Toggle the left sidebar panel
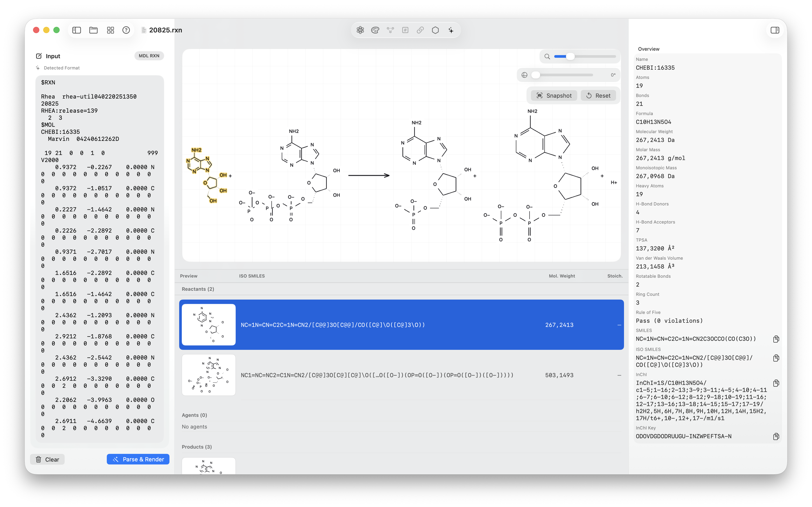 point(76,30)
